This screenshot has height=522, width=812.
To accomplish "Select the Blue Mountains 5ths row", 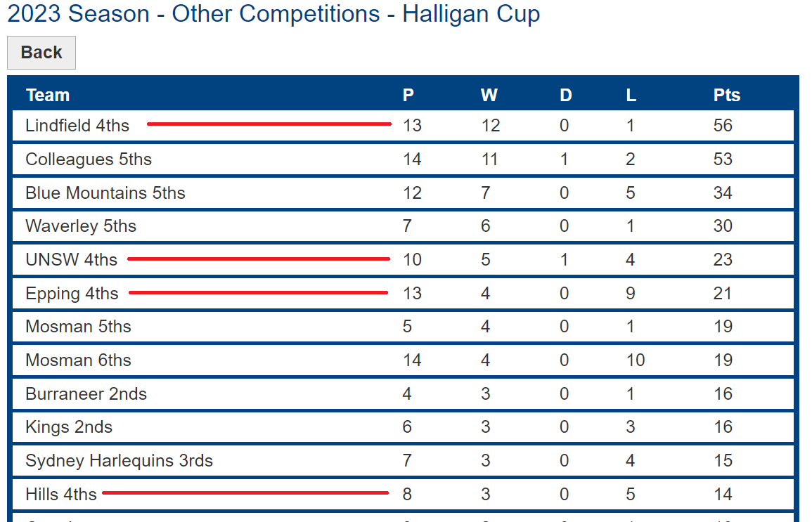I will tap(105, 193).
